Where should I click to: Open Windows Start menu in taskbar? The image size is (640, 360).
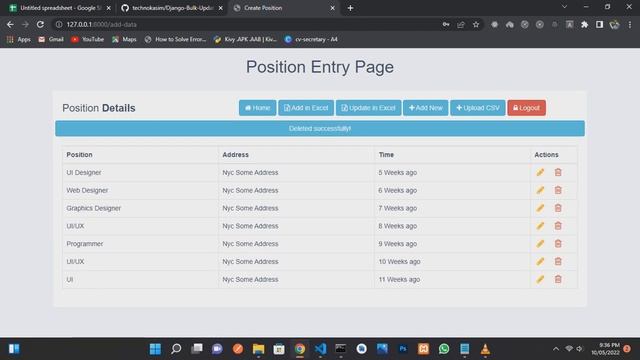point(155,349)
